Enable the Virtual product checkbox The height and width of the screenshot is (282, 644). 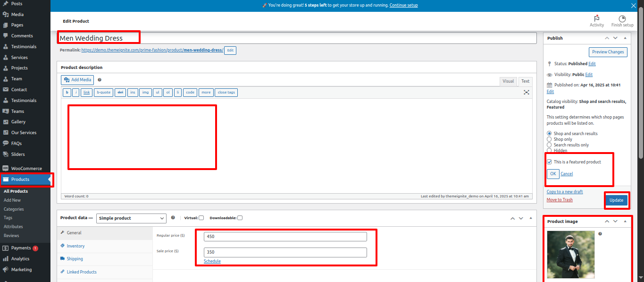201,218
